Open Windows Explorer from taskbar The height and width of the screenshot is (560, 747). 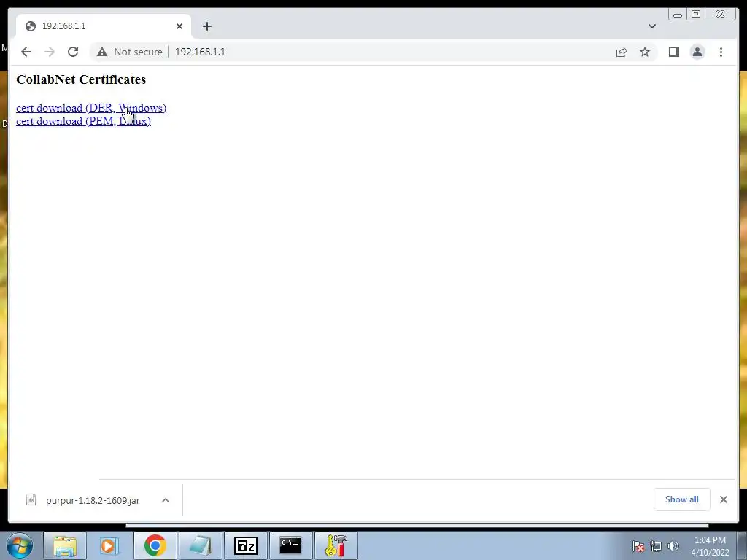[x=65, y=545]
